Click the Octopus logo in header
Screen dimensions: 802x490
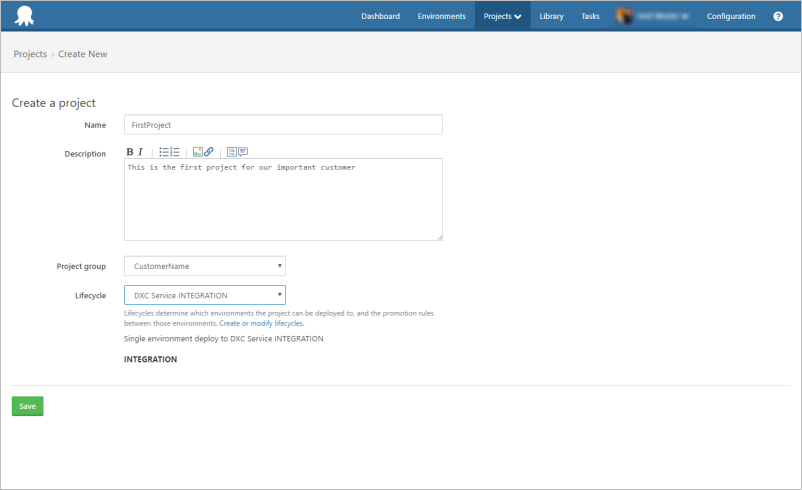tap(24, 17)
